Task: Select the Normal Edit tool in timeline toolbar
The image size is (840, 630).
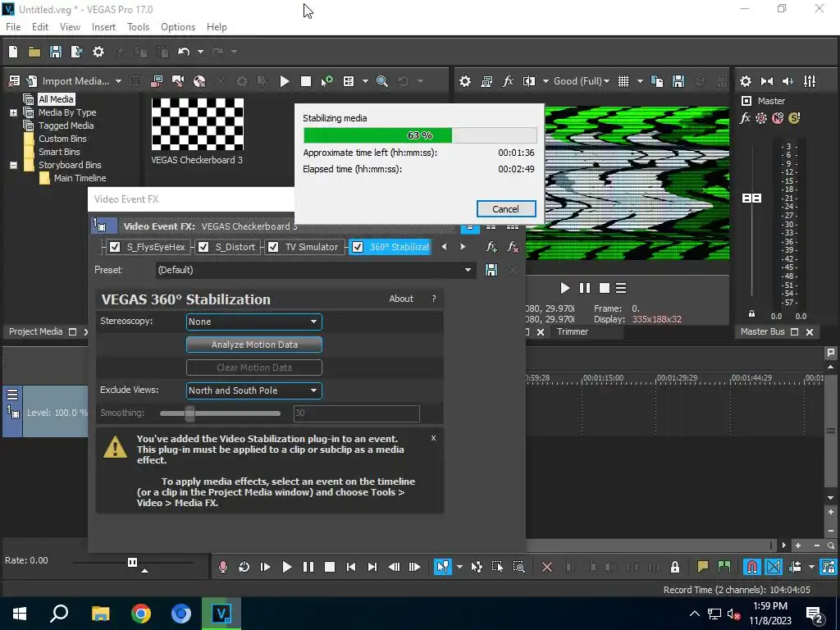Action: coord(443,567)
